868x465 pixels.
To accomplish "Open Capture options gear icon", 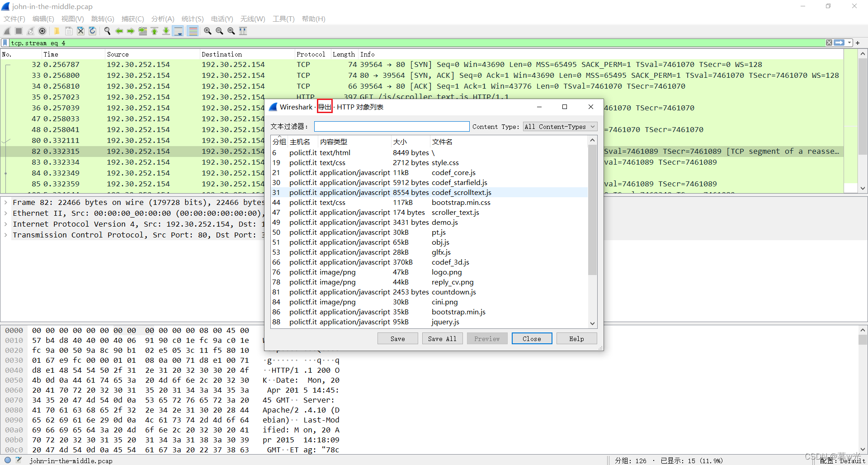I will (42, 31).
